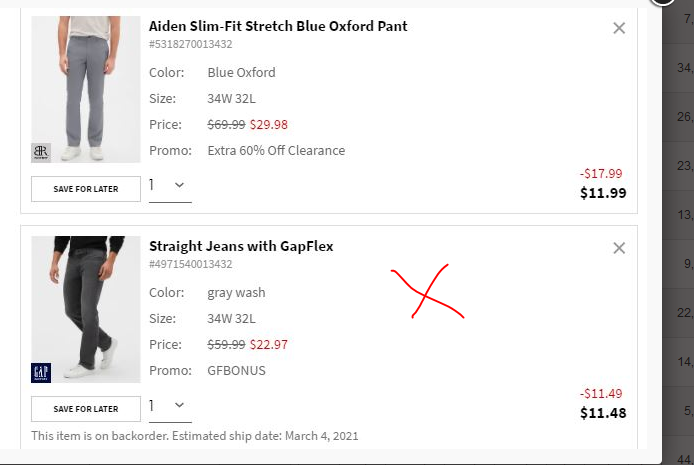Click Banana Republic logo badge on thumbnail
This screenshot has height=465, width=694.
[x=40, y=152]
